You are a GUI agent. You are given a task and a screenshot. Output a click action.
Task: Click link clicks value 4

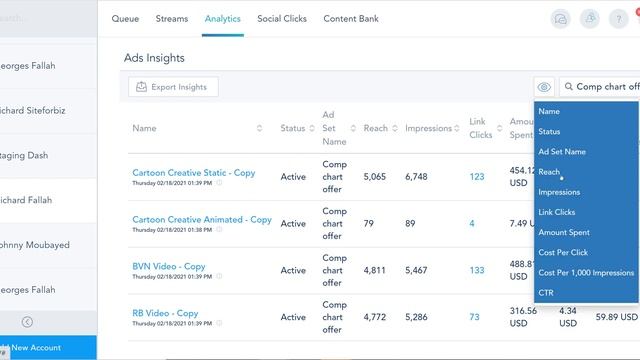pyautogui.click(x=472, y=223)
